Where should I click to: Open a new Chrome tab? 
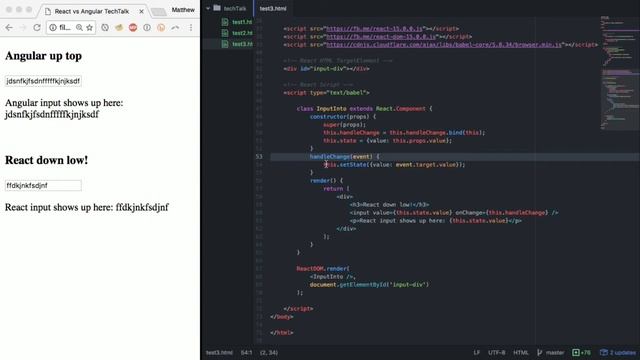[158, 12]
